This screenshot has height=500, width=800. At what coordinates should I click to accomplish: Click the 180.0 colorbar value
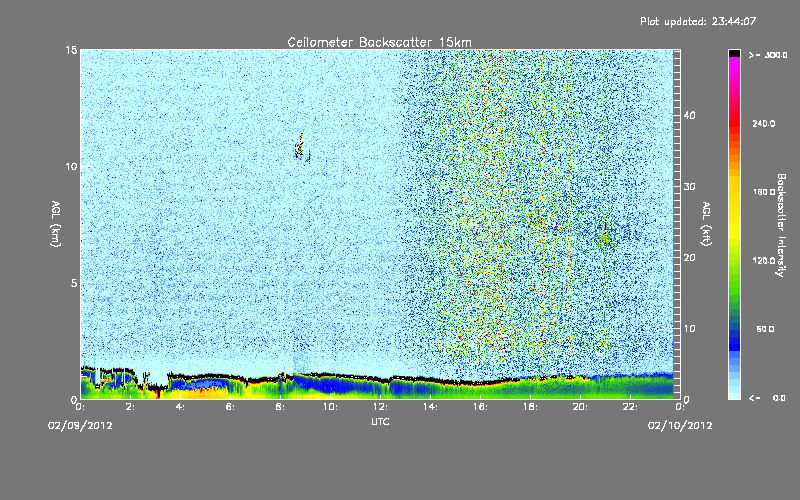[764, 192]
